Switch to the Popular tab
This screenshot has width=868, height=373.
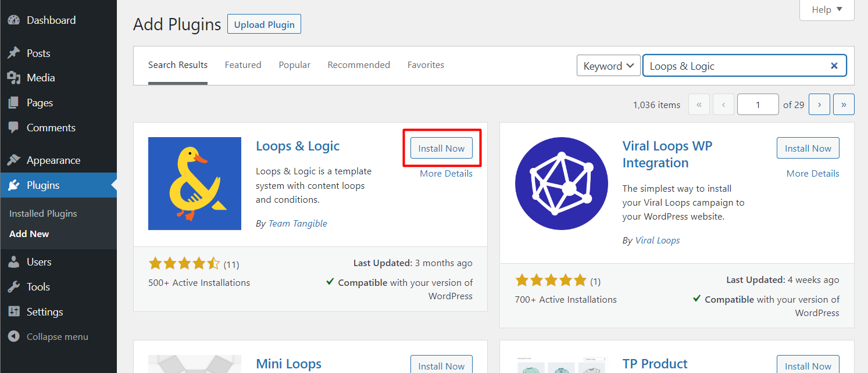click(294, 65)
